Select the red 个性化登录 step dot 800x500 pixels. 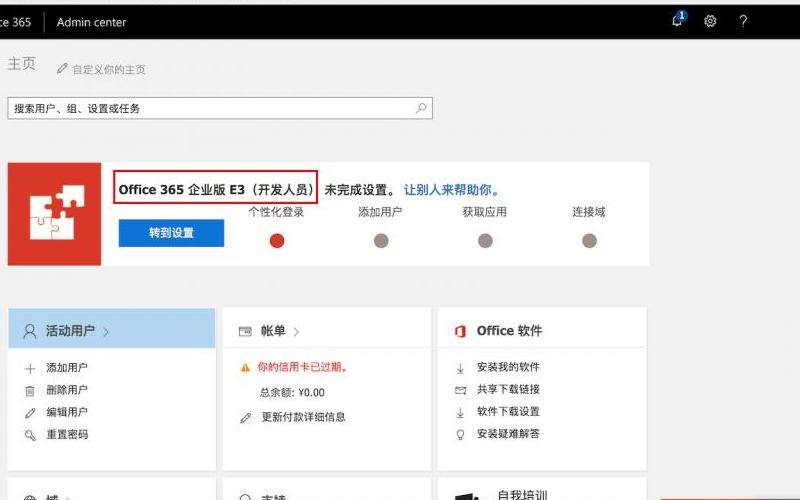tap(277, 241)
